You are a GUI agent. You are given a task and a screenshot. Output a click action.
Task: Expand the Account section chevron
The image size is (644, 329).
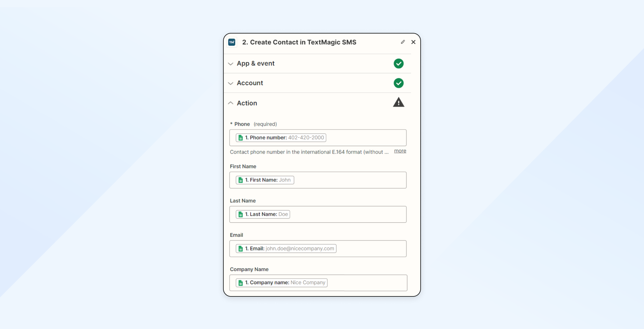click(231, 84)
